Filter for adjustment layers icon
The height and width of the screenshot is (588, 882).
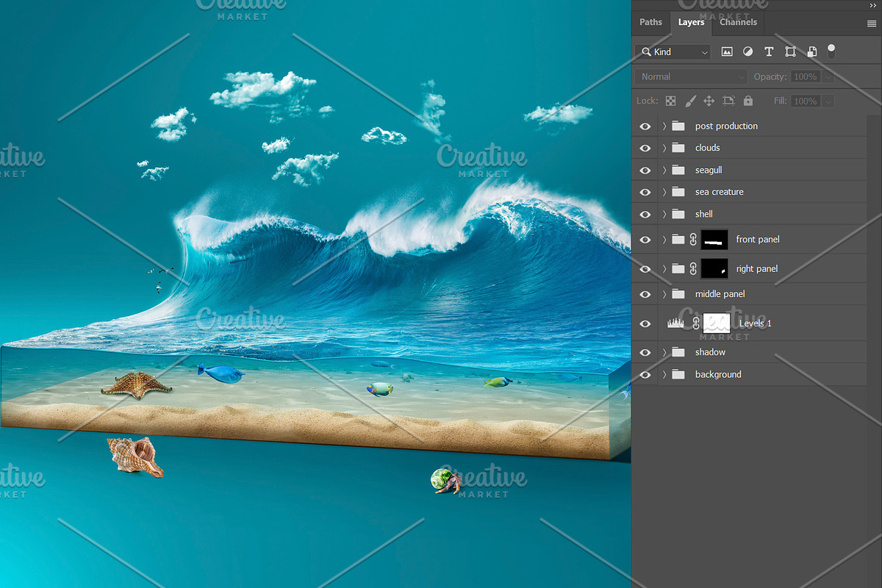747,51
